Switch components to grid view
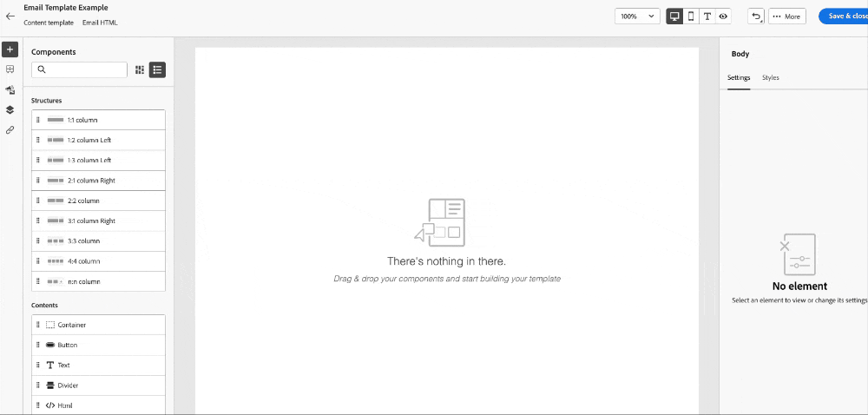The image size is (868, 415). (x=140, y=69)
